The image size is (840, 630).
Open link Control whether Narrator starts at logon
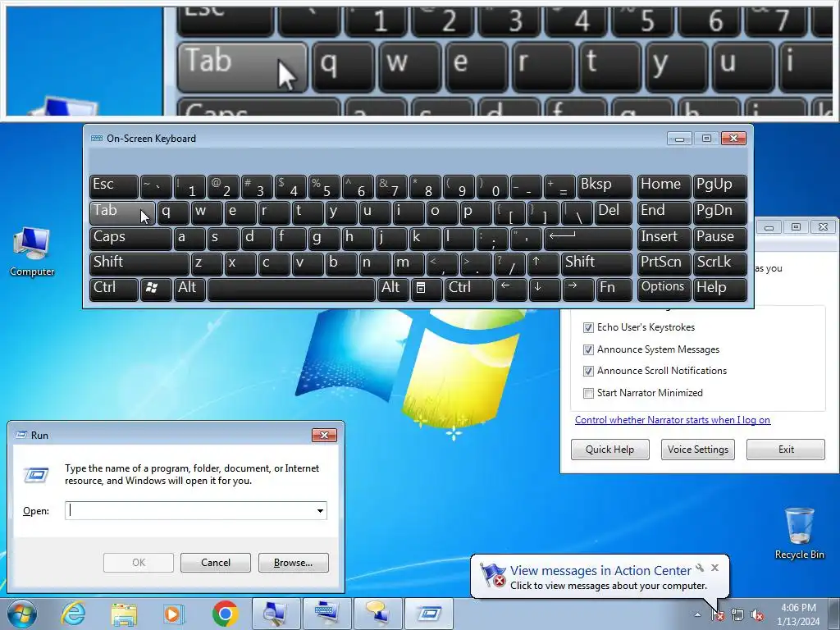(673, 420)
